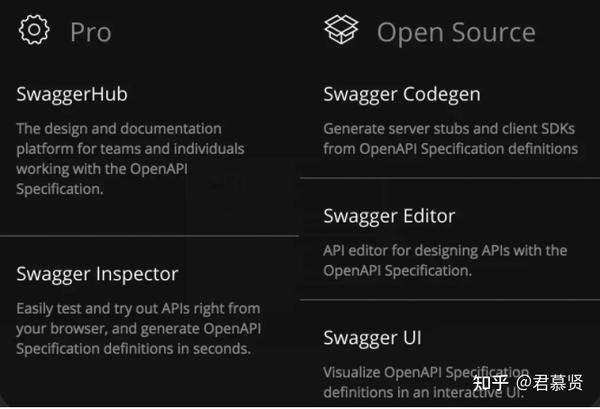
Task: Go to Swagger Codegen
Action: click(x=402, y=95)
